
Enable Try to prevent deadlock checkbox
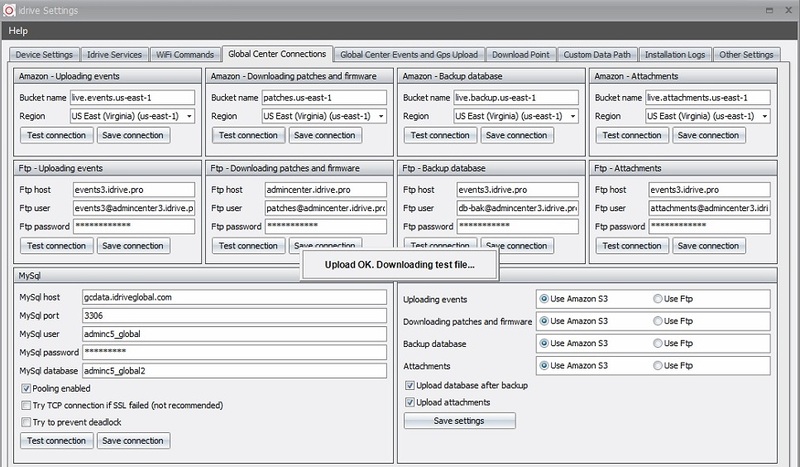coord(25,422)
